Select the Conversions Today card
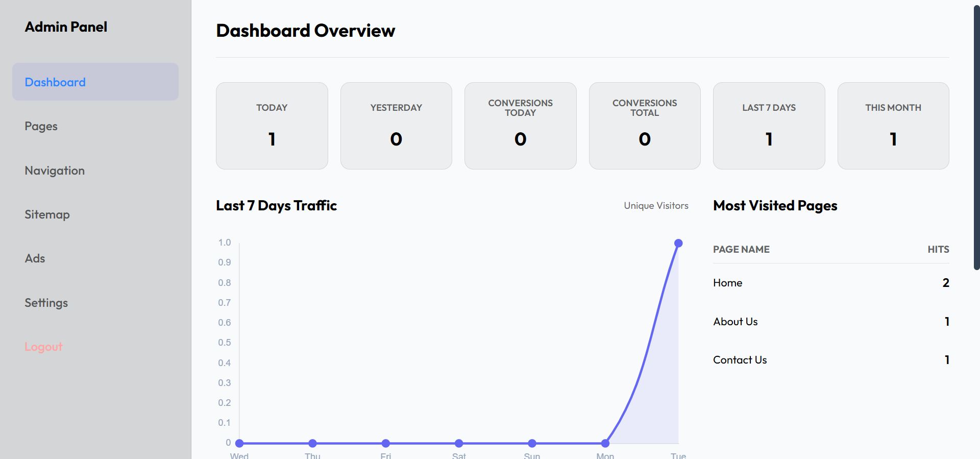 (520, 126)
